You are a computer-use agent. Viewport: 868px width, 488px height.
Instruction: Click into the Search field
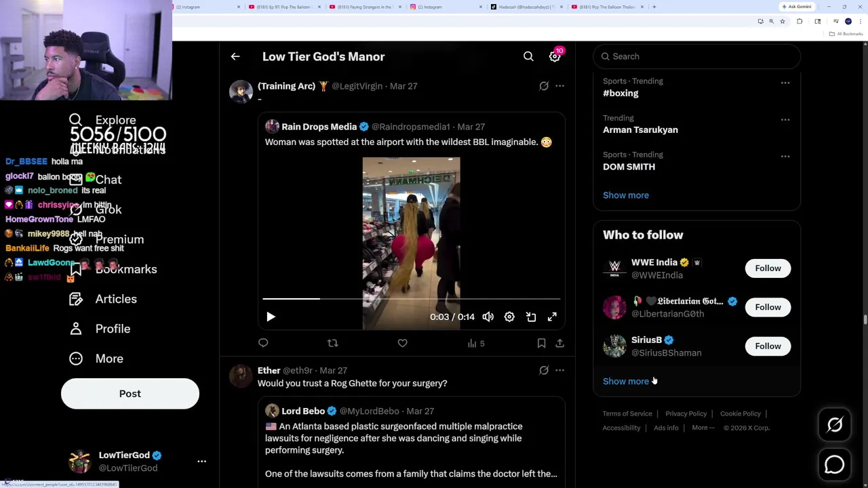click(x=696, y=56)
